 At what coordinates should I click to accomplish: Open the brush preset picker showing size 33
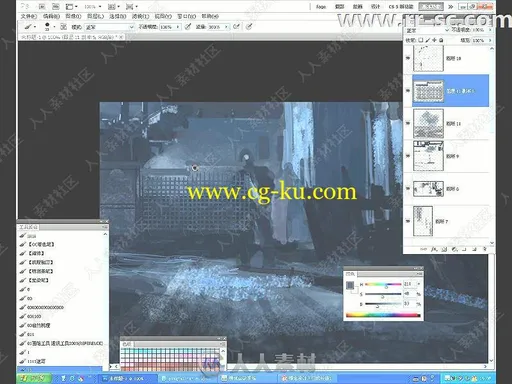49,27
